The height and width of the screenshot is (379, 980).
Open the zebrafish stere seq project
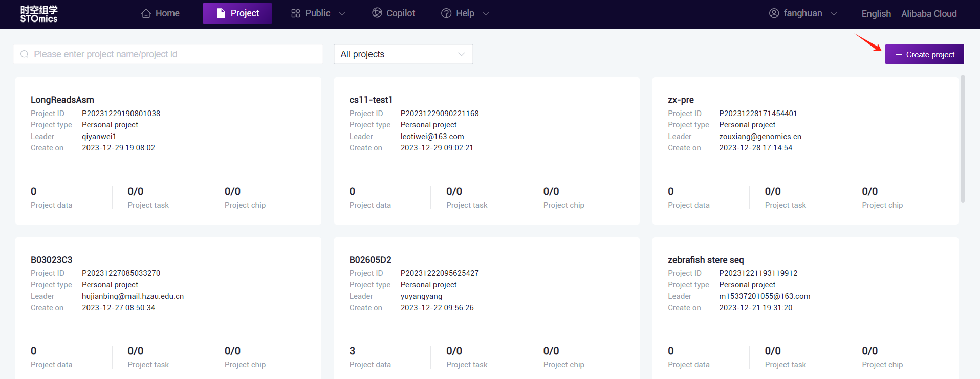click(x=706, y=260)
